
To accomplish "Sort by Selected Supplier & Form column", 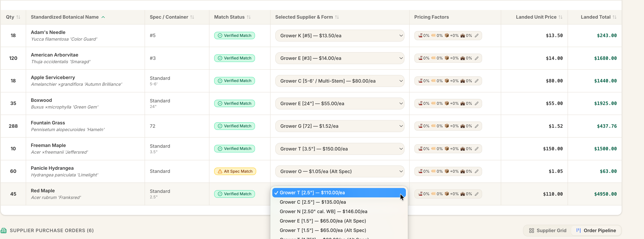I will (337, 17).
